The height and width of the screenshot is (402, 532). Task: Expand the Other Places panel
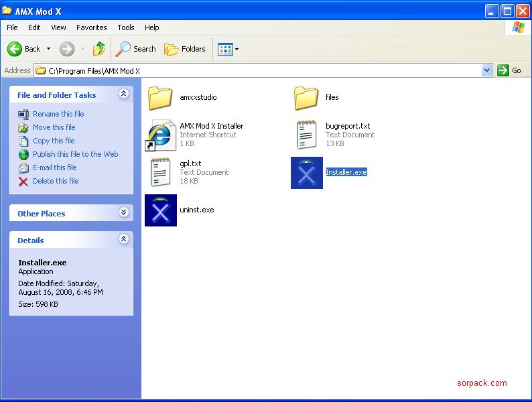point(123,212)
